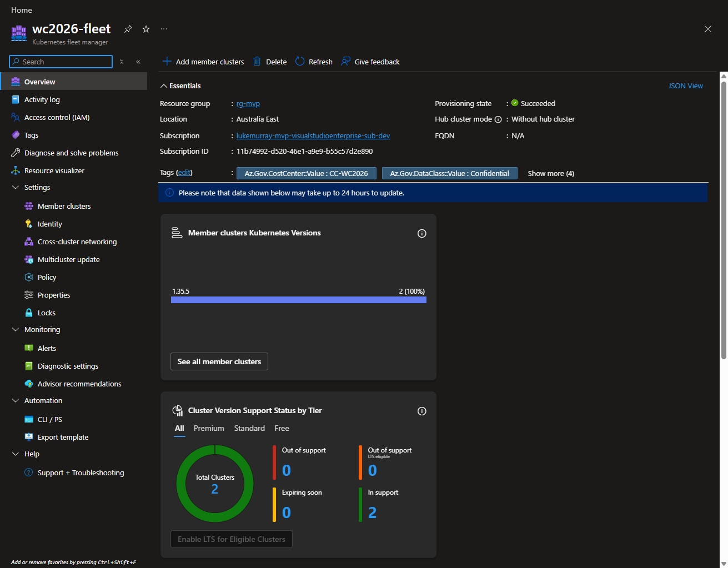Show info for Cluster Version Support Status

422,411
